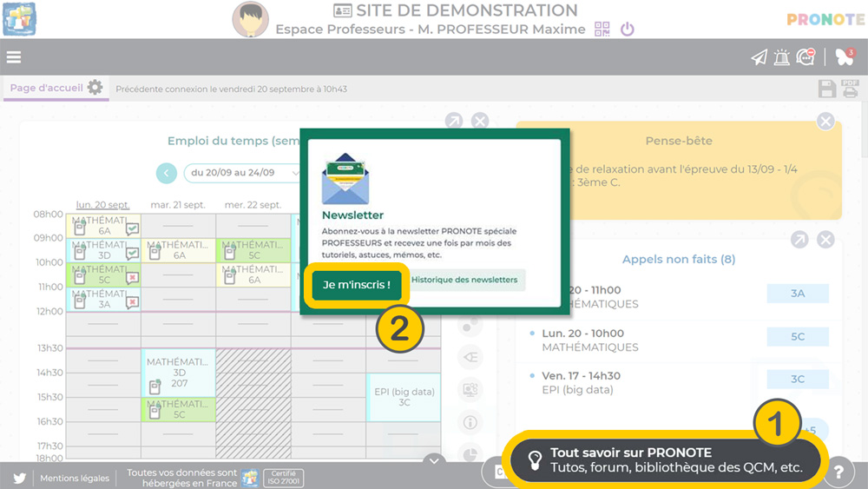The width and height of the screenshot is (868, 489).
Task: Select Monday 09h00 MATHÉMATIQUES 3D lesson
Action: click(103, 250)
